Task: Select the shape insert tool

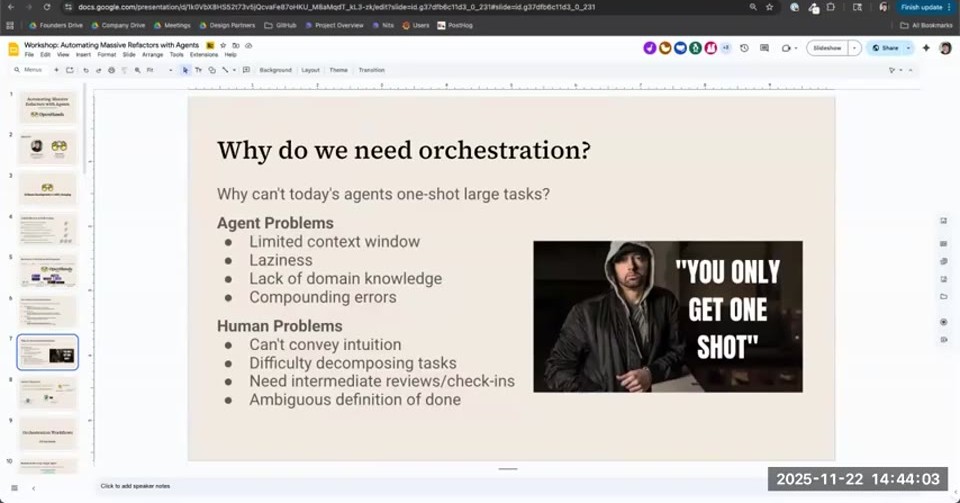Action: 212,70
